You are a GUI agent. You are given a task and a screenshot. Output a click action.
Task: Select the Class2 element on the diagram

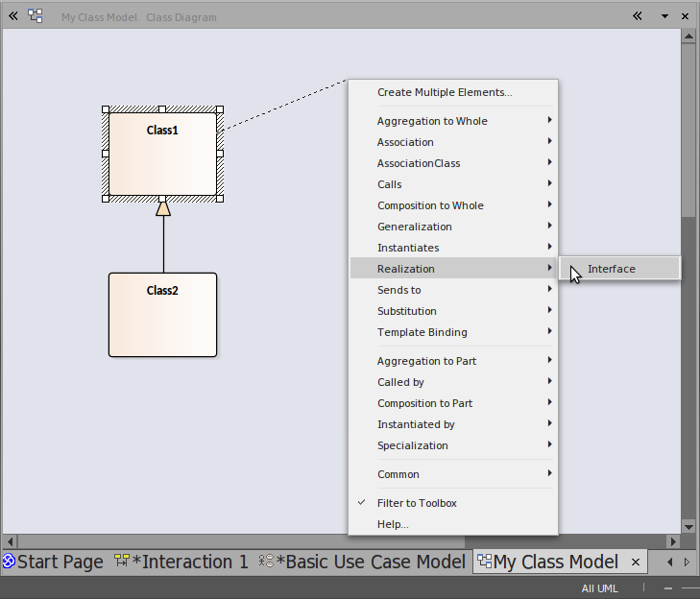[162, 315]
